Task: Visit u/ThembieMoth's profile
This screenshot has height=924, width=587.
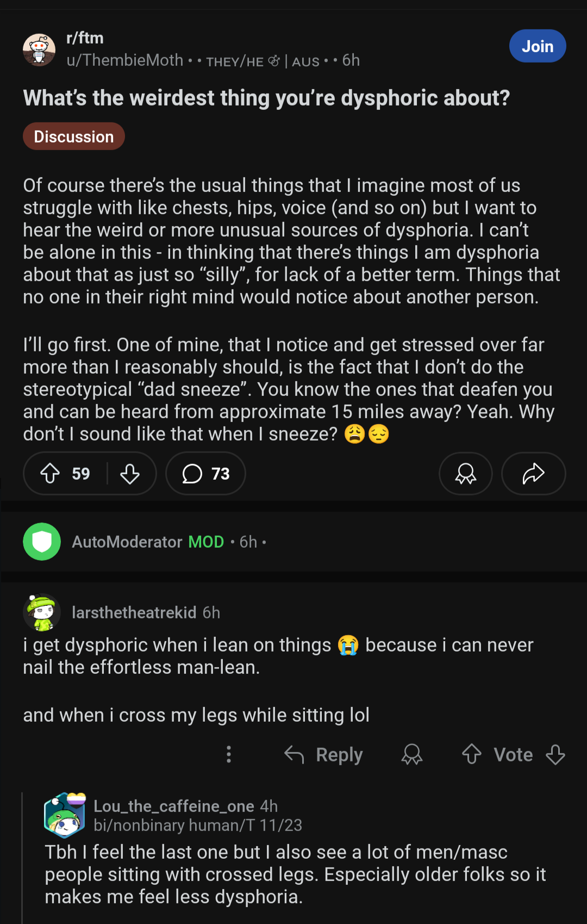Action: (125, 60)
